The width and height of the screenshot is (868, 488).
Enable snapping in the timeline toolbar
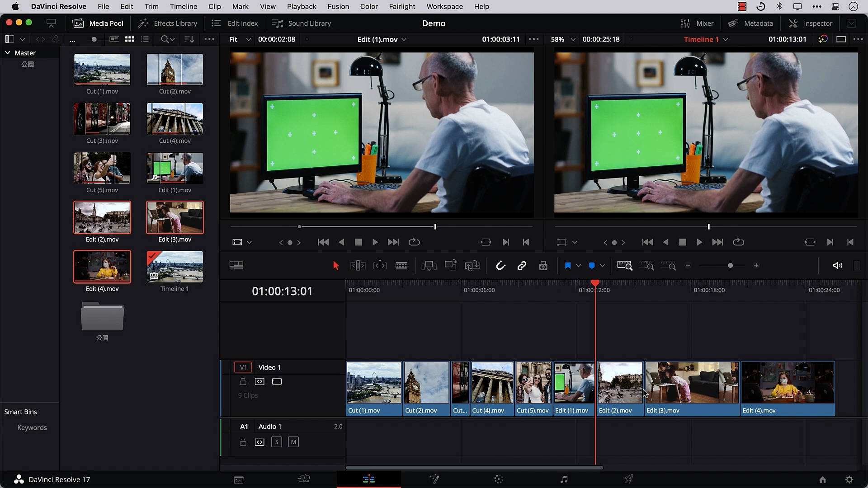coord(501,266)
